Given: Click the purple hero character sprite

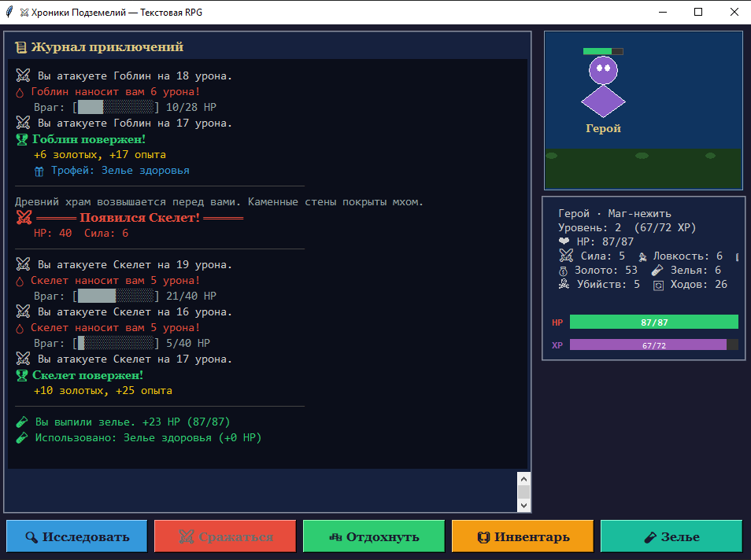Looking at the screenshot, I should tap(603, 87).
